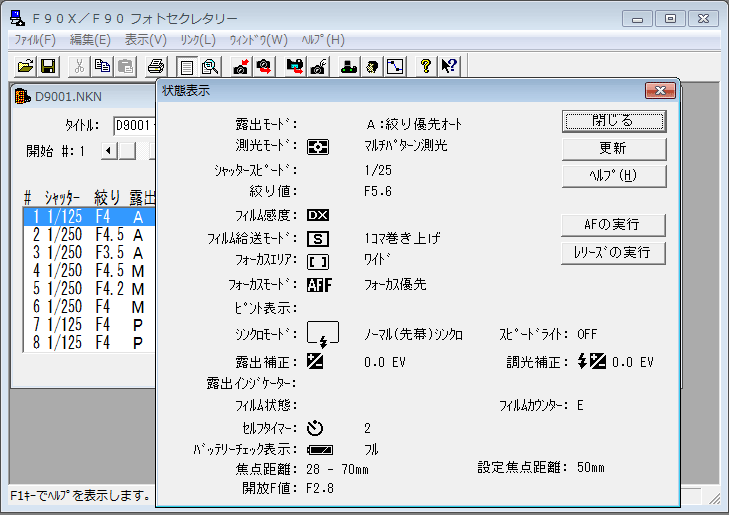Click the シャッター column header
The image size is (729, 515).
(63, 198)
